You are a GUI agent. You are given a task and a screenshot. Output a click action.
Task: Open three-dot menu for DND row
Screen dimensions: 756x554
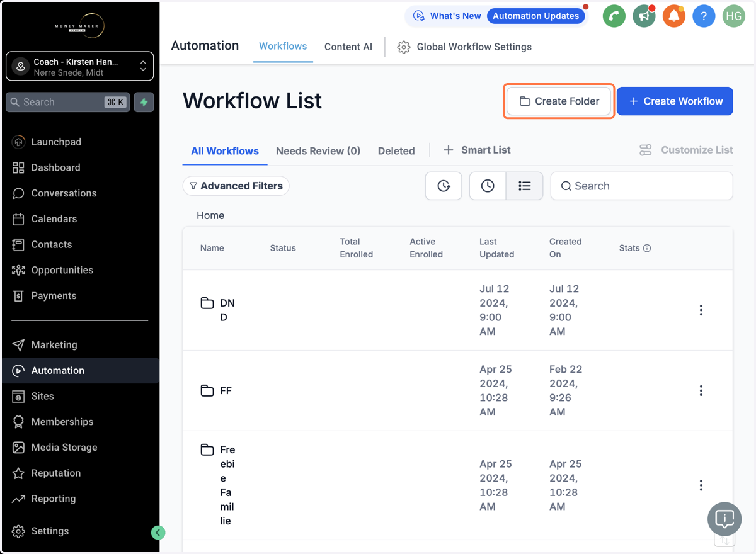[701, 310]
